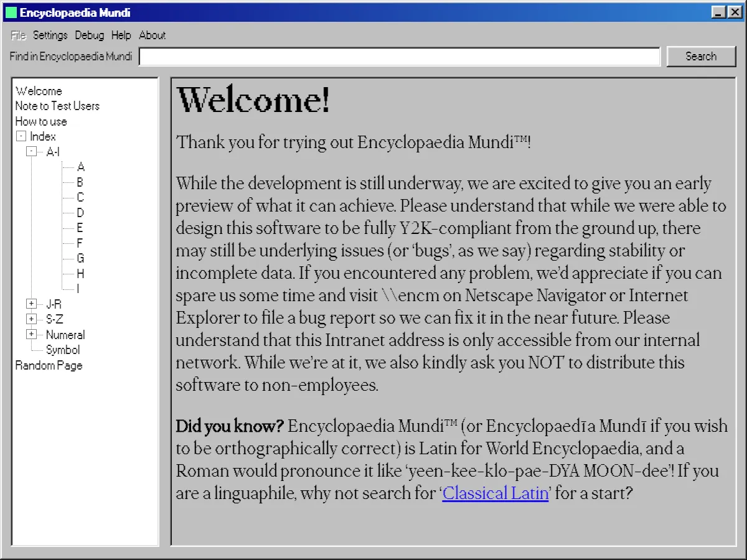Screen dimensions: 747x560
Task: Select the Index tree label
Action: [43, 136]
